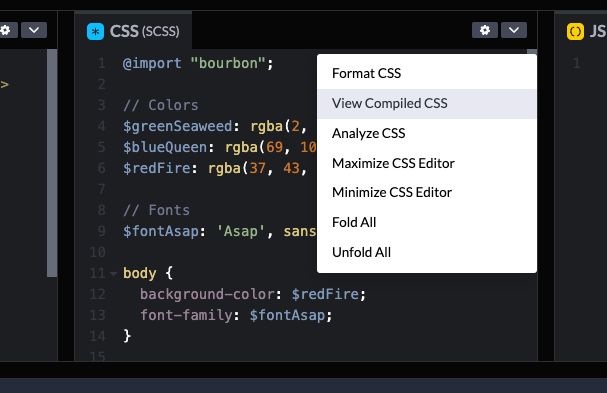Click the $greenSeaweed variable
This screenshot has width=607, height=393.
pos(178,126)
